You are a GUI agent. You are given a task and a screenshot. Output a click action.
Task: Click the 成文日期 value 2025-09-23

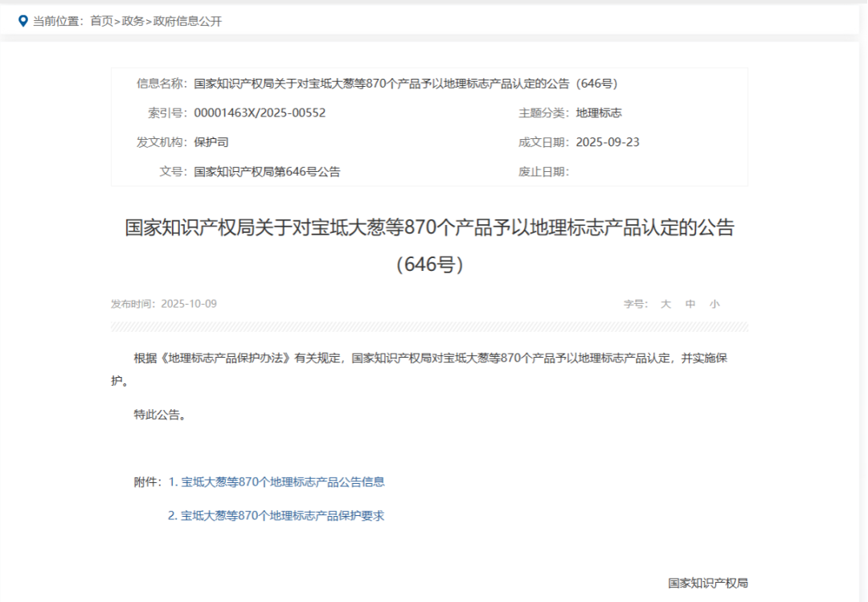pos(608,142)
